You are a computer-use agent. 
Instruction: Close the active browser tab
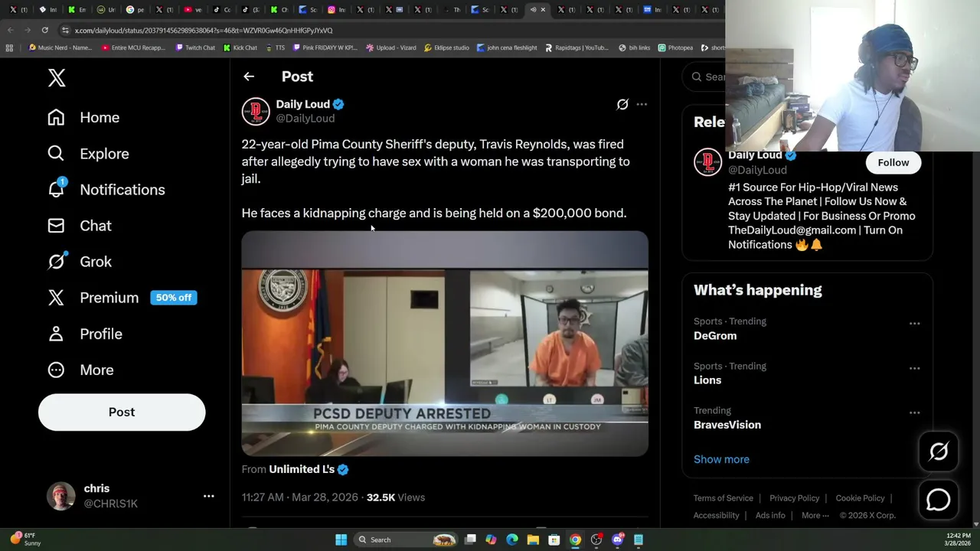coord(543,10)
